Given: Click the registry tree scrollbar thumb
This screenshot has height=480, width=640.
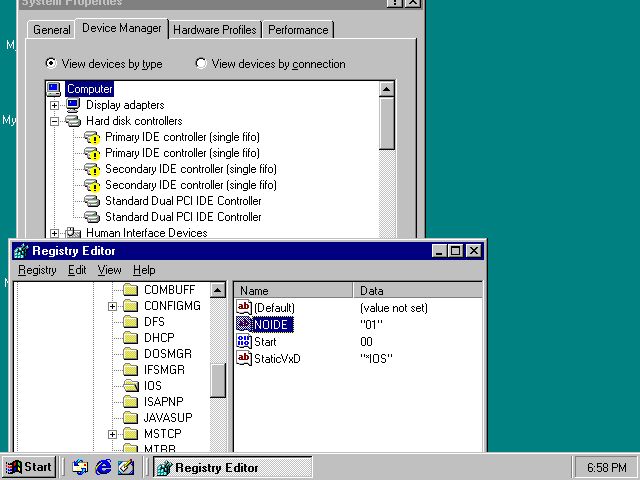Looking at the screenshot, I should point(218,380).
